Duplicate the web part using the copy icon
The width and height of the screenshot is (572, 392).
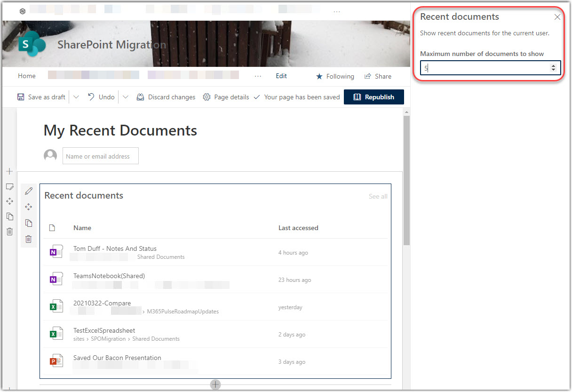click(x=28, y=223)
